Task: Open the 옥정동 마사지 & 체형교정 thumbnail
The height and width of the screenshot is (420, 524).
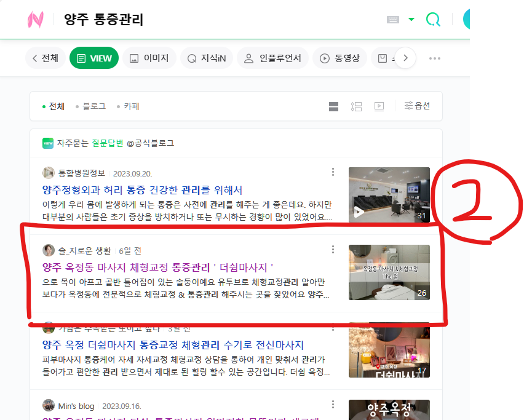Action: click(x=389, y=272)
